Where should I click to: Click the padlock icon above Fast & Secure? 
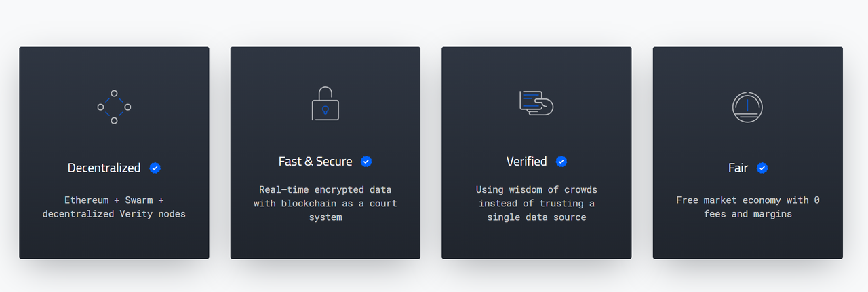click(x=325, y=103)
